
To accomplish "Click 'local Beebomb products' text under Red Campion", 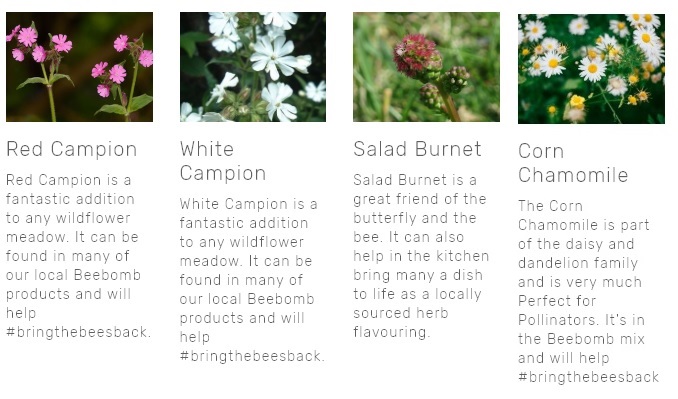I will click(74, 284).
